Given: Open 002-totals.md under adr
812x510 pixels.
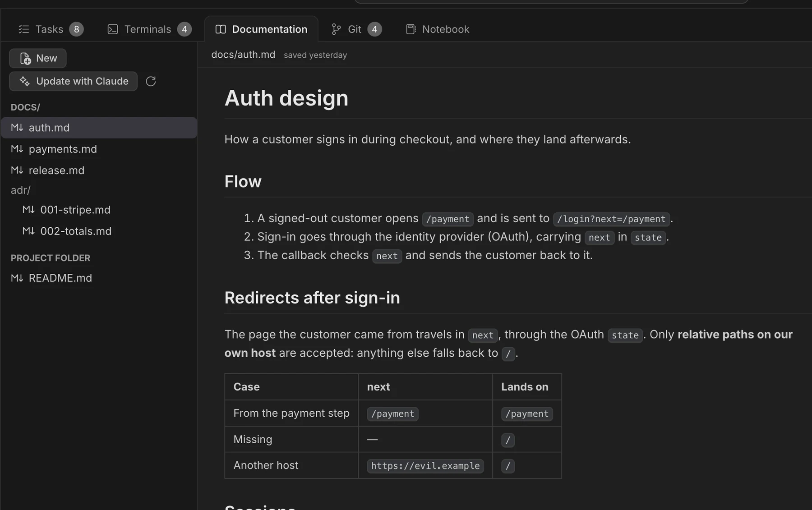Looking at the screenshot, I should [x=99, y=231].
